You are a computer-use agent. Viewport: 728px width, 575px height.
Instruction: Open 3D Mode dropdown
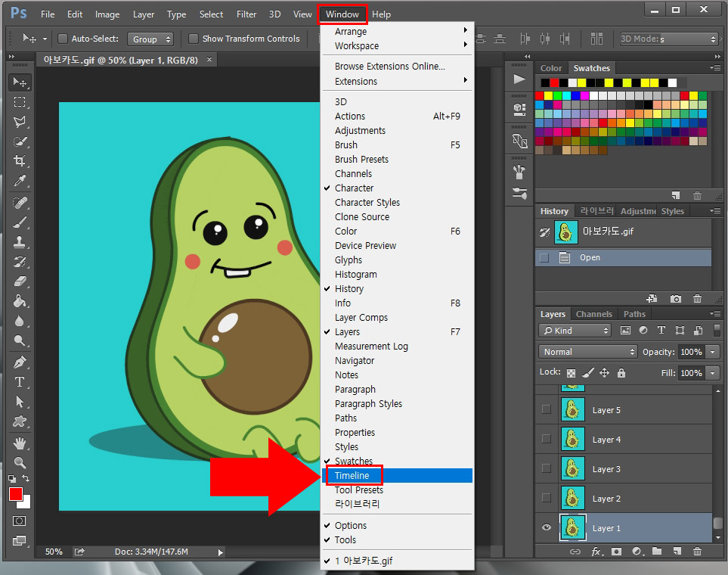click(x=669, y=39)
